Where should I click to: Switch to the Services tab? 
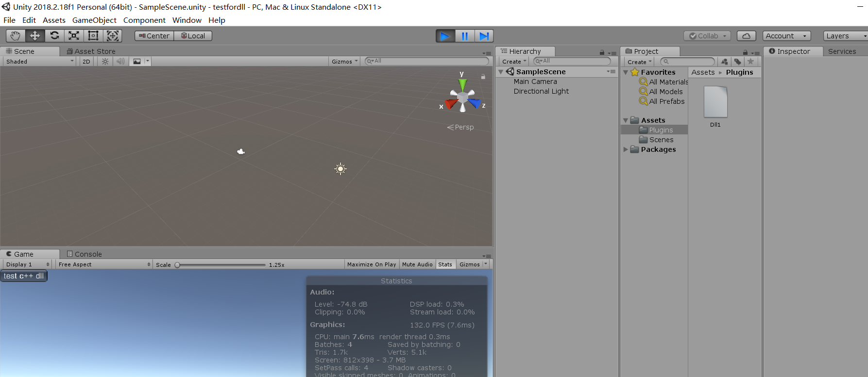(x=842, y=51)
